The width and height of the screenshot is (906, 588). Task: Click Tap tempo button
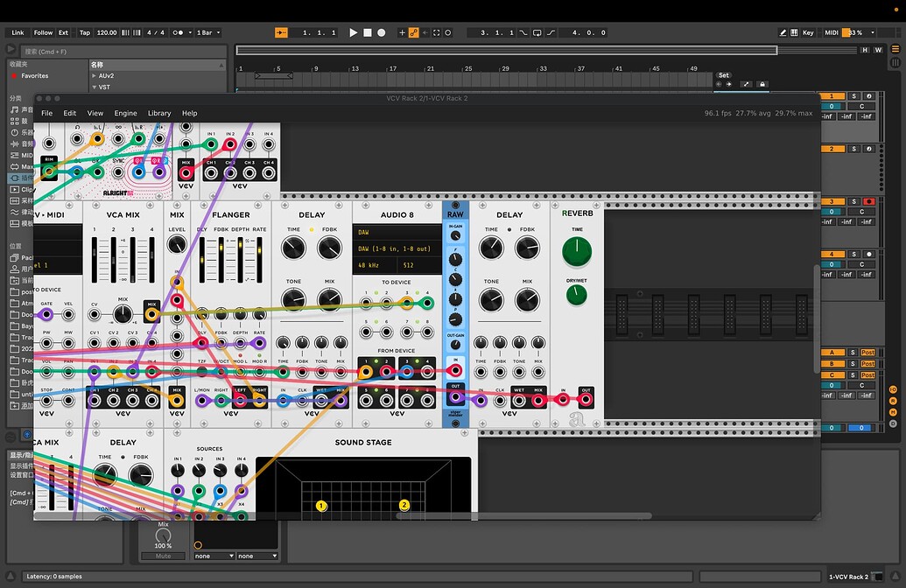(x=85, y=33)
